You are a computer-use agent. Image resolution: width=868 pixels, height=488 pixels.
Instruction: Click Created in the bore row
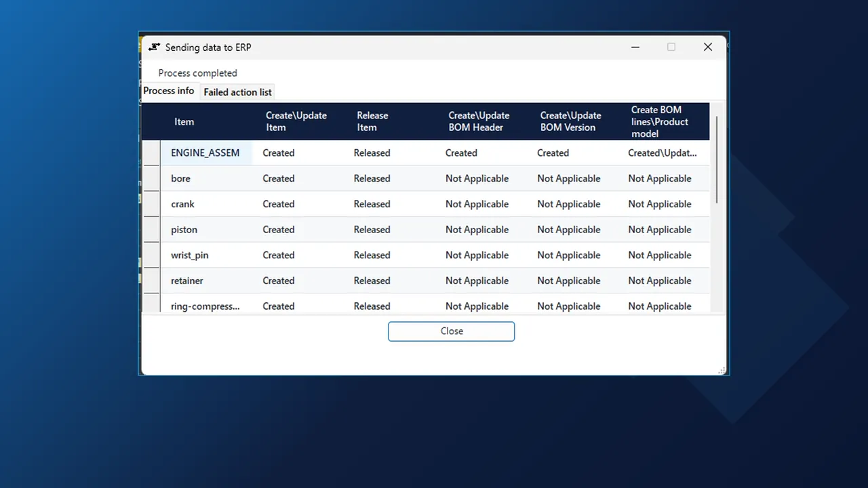(278, 179)
